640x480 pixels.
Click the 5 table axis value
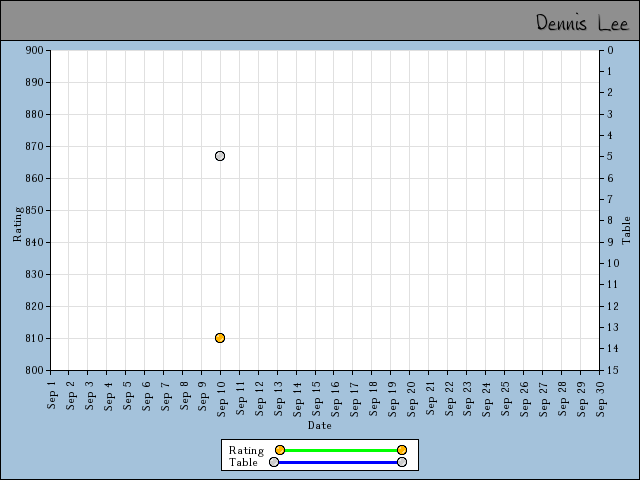tap(610, 156)
